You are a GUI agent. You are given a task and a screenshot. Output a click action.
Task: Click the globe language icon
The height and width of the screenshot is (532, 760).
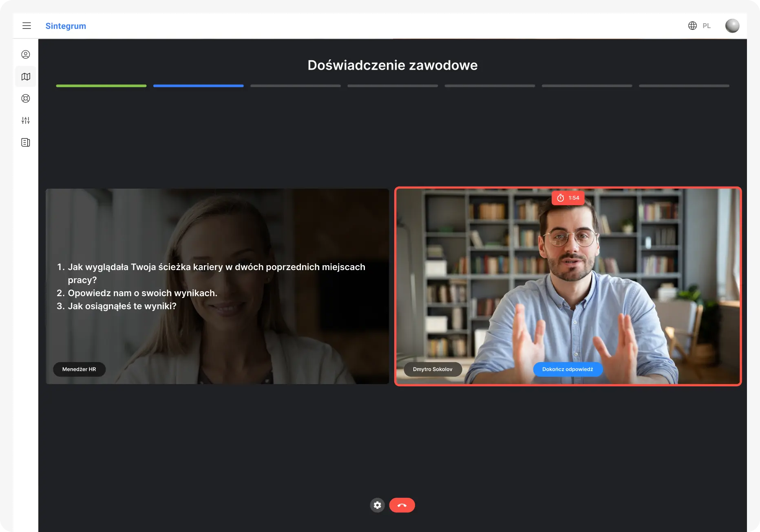coord(692,26)
